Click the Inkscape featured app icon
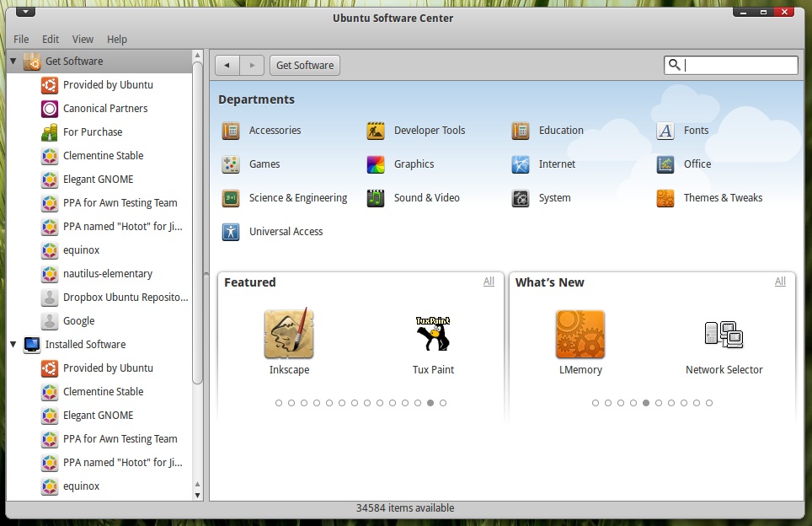The height and width of the screenshot is (526, 812). pyautogui.click(x=289, y=334)
